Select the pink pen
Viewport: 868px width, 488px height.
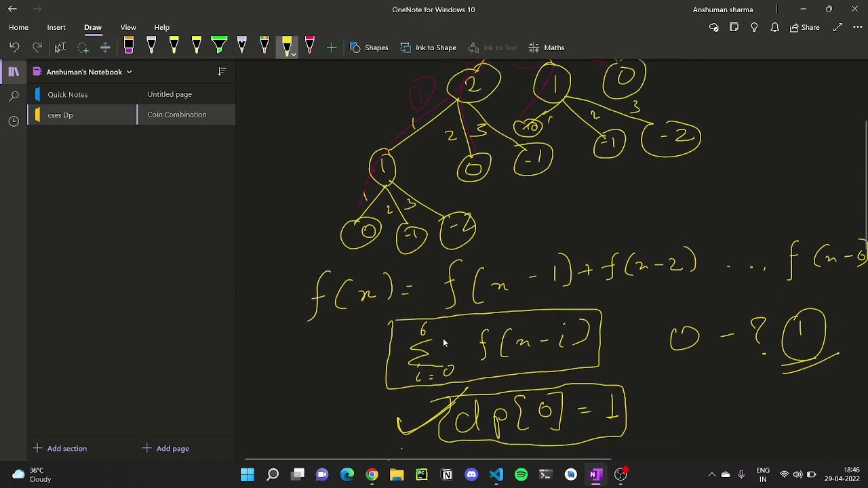click(x=310, y=46)
